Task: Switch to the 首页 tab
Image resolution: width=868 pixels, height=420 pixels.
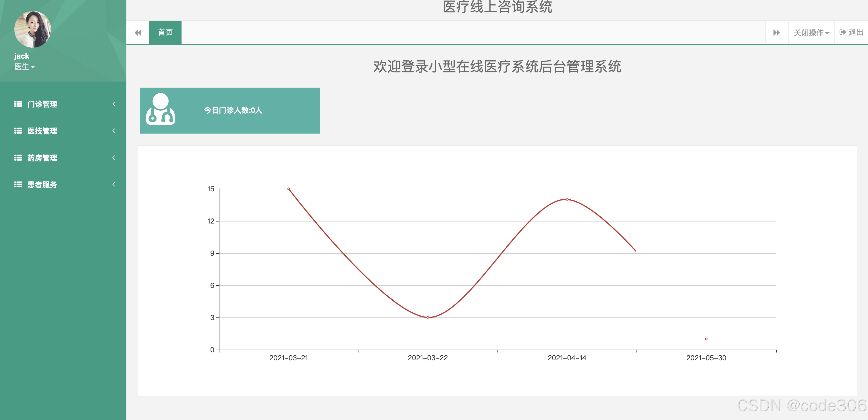Action: (165, 32)
